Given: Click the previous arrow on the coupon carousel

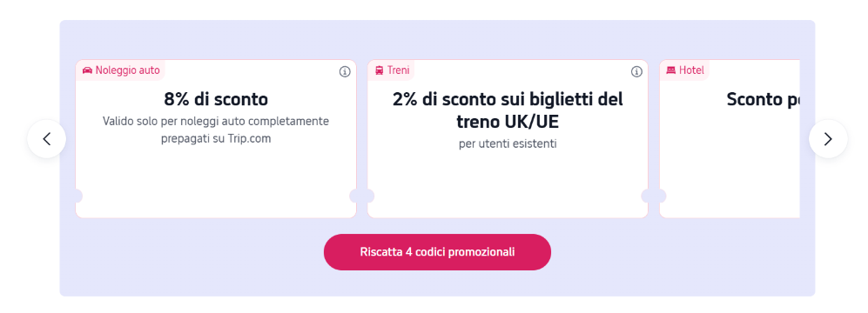Looking at the screenshot, I should (46, 139).
